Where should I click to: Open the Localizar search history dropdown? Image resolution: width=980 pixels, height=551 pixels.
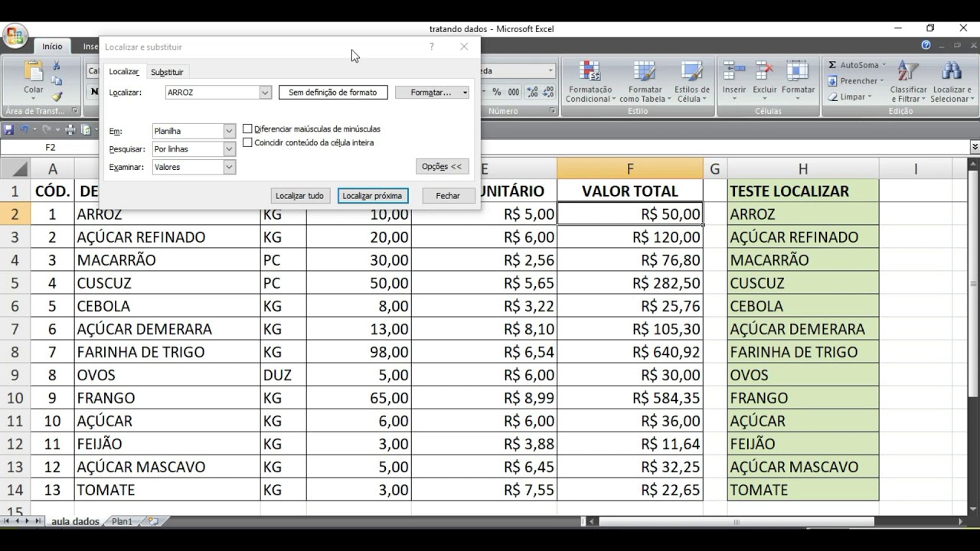265,93
